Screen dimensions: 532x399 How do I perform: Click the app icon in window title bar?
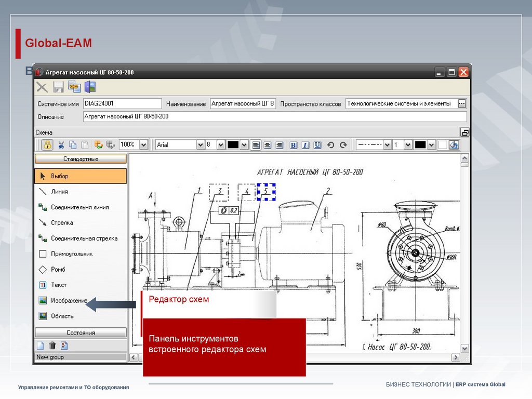(x=39, y=72)
